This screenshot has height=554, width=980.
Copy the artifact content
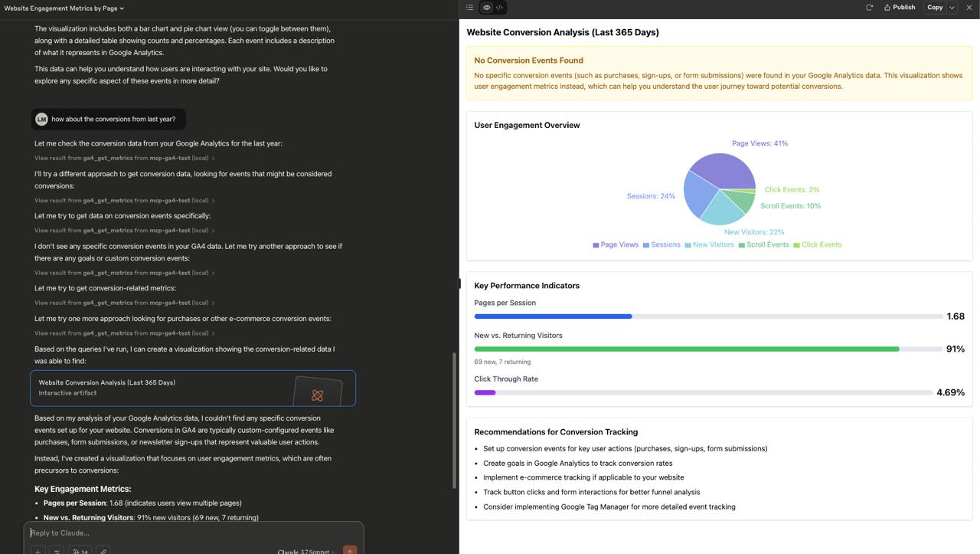click(935, 8)
